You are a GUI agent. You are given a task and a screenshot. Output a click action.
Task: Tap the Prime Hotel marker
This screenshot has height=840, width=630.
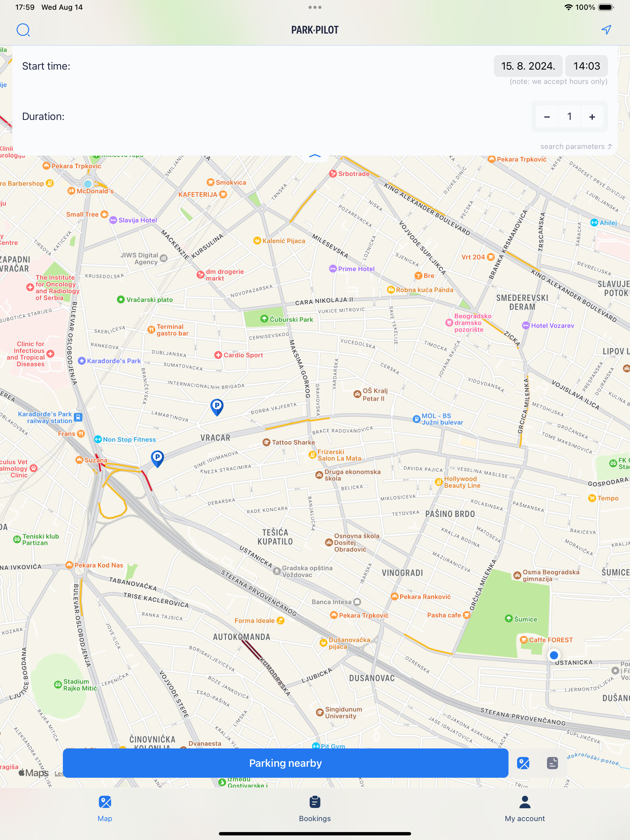coord(333,269)
